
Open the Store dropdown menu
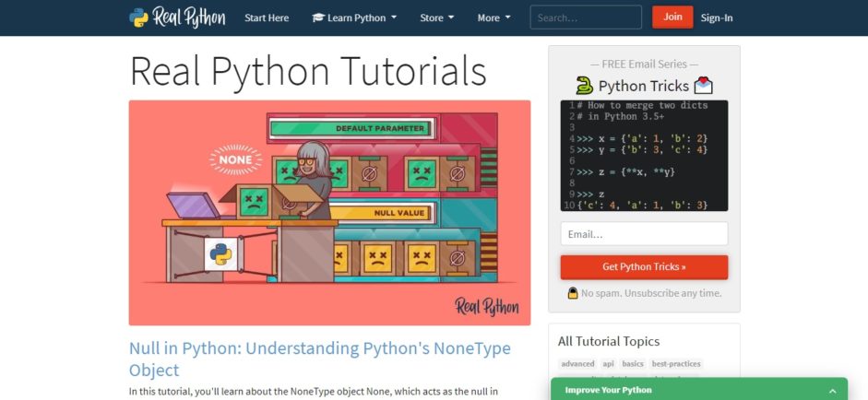[437, 18]
